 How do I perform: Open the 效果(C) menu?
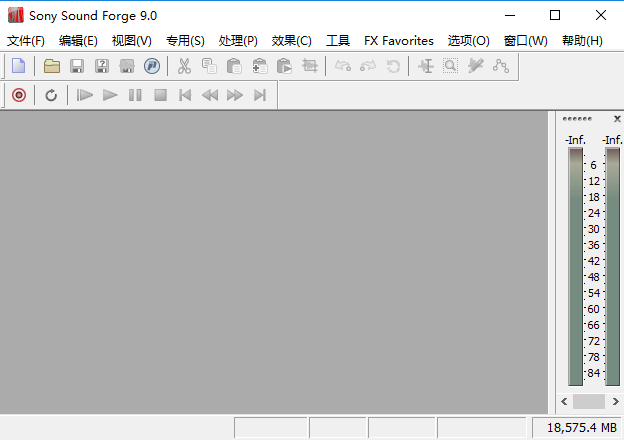click(x=292, y=41)
